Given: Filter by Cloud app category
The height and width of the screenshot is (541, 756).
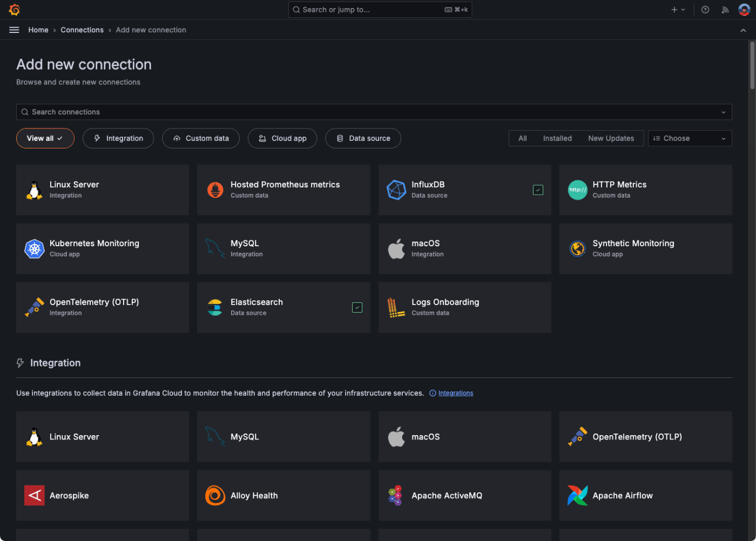Looking at the screenshot, I should (x=282, y=138).
